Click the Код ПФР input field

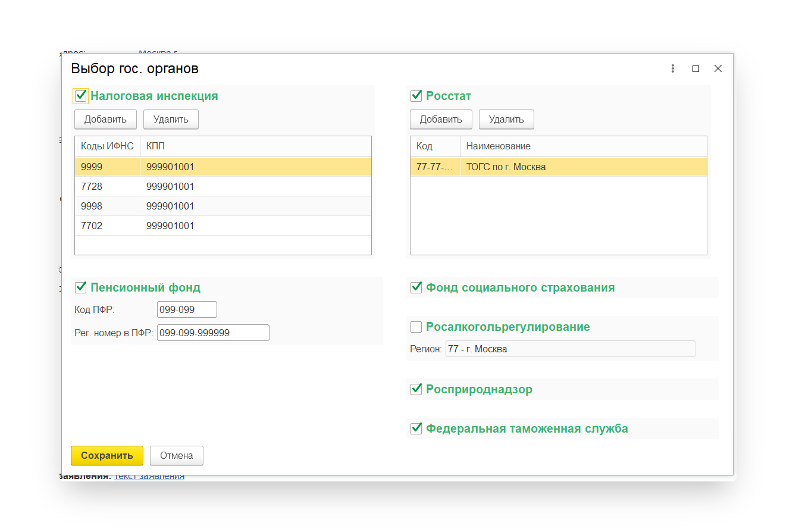tap(187, 309)
